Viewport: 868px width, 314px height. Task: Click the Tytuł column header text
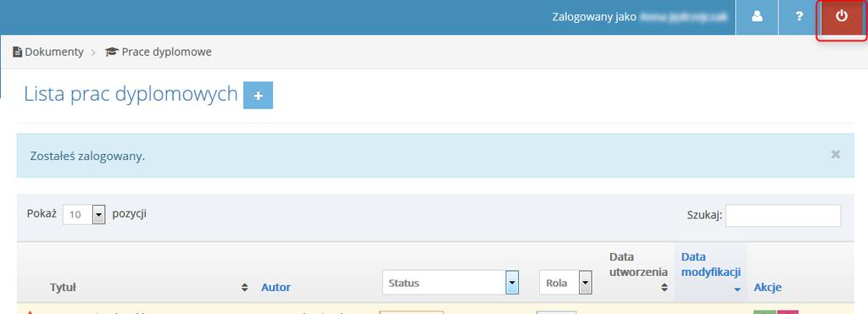63,288
